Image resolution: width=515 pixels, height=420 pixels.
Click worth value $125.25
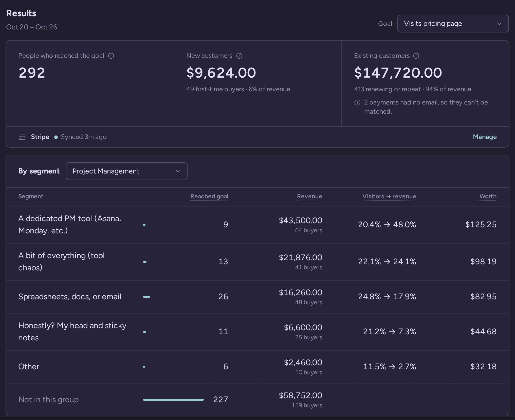[481, 224]
